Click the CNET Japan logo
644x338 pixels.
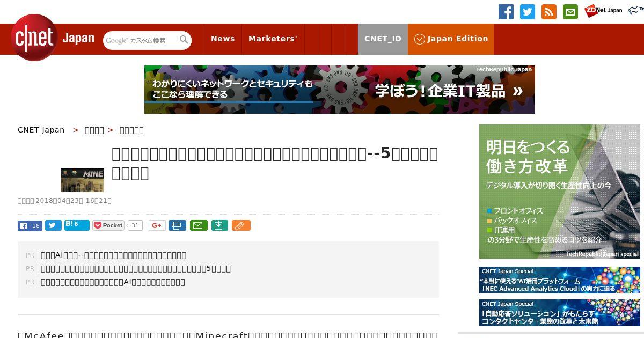[x=53, y=38]
